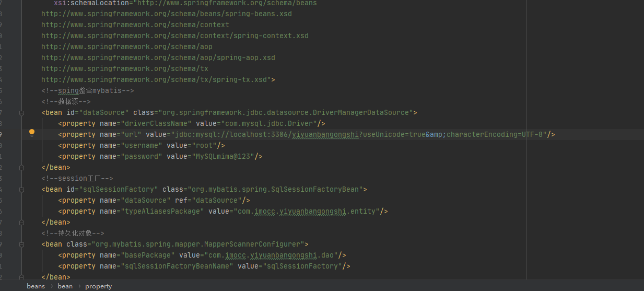The width and height of the screenshot is (644, 291).
Task: Click fold marker at sqlSessionFactory closing bean tag
Action: pos(21,222)
